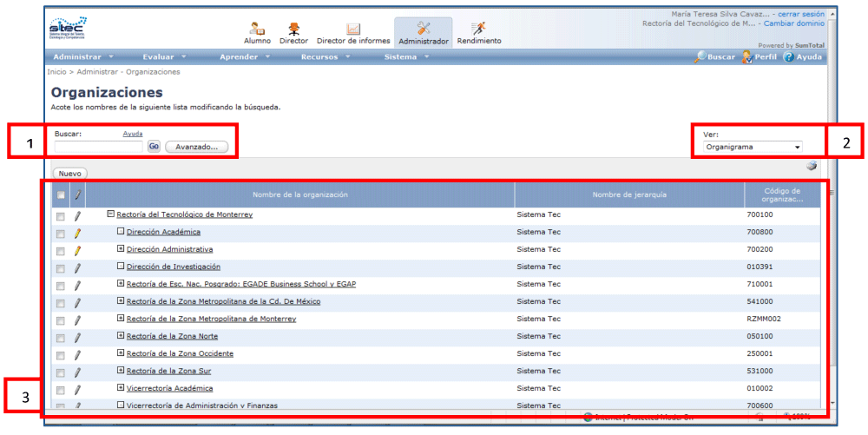Click the SITEC logo
This screenshot has height=435, width=868.
click(x=68, y=29)
